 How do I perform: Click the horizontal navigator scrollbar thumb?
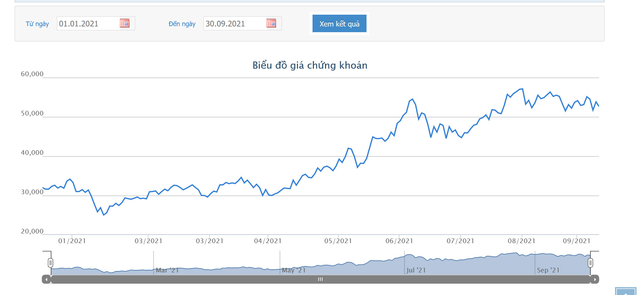[320, 279]
